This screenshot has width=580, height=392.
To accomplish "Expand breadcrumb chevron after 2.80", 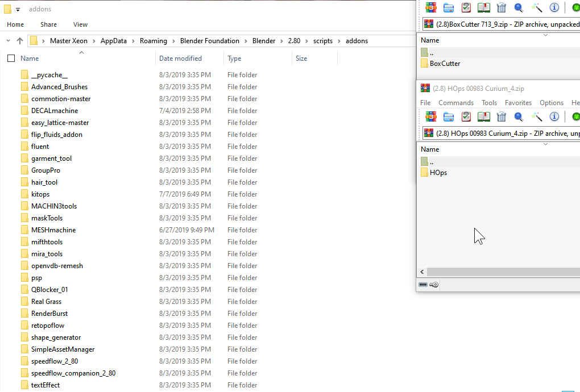I will pos(306,41).
